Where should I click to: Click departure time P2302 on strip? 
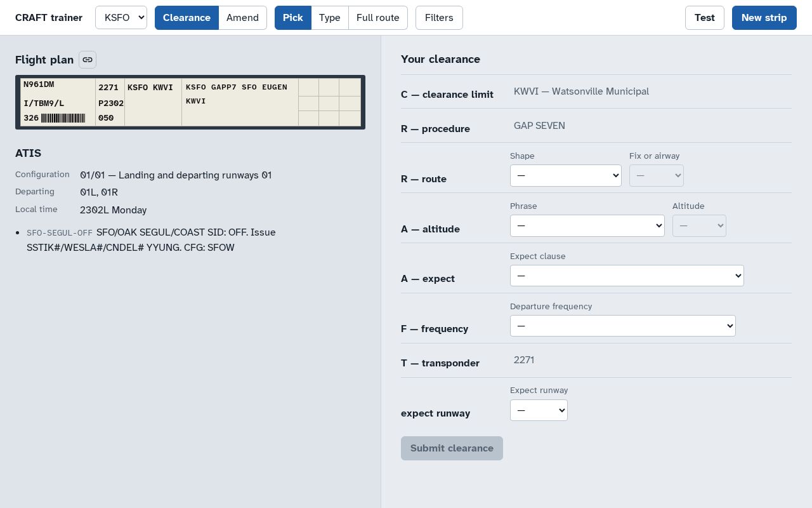tap(111, 103)
